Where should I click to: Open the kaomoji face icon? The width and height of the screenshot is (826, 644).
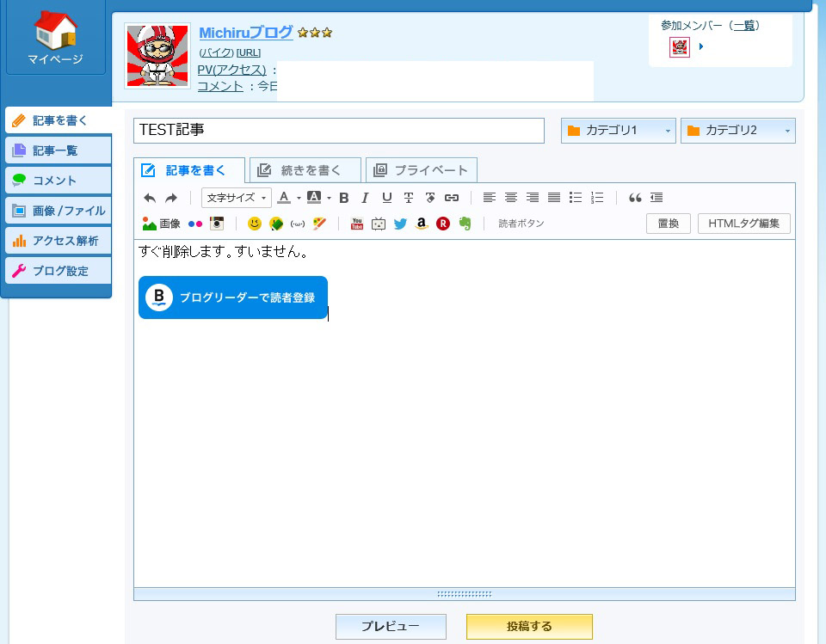(x=298, y=224)
